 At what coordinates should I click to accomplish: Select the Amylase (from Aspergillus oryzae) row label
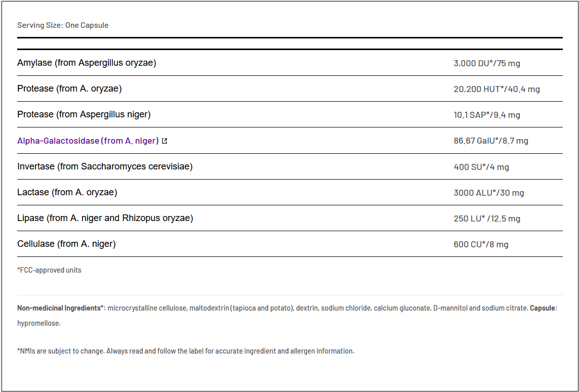87,63
